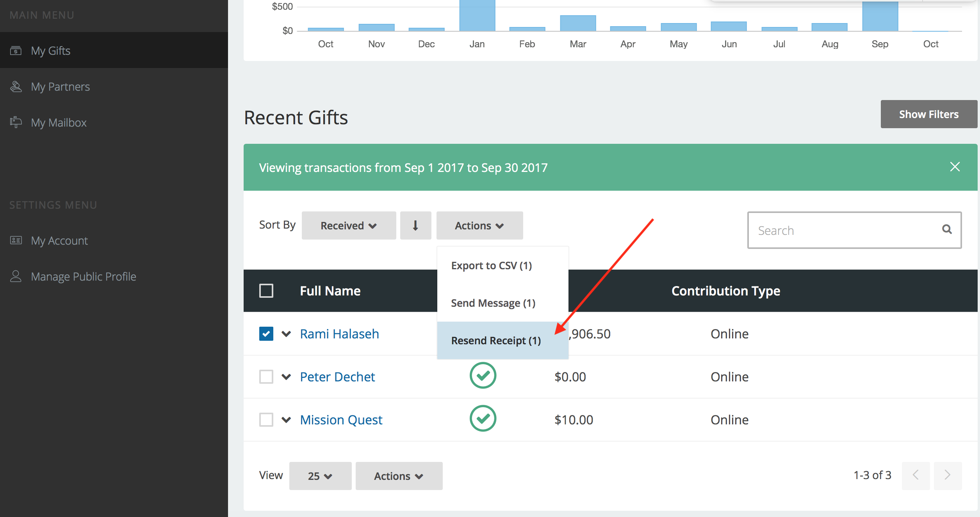The image size is (980, 517).
Task: Toggle the sort direction arrow button
Action: click(415, 225)
